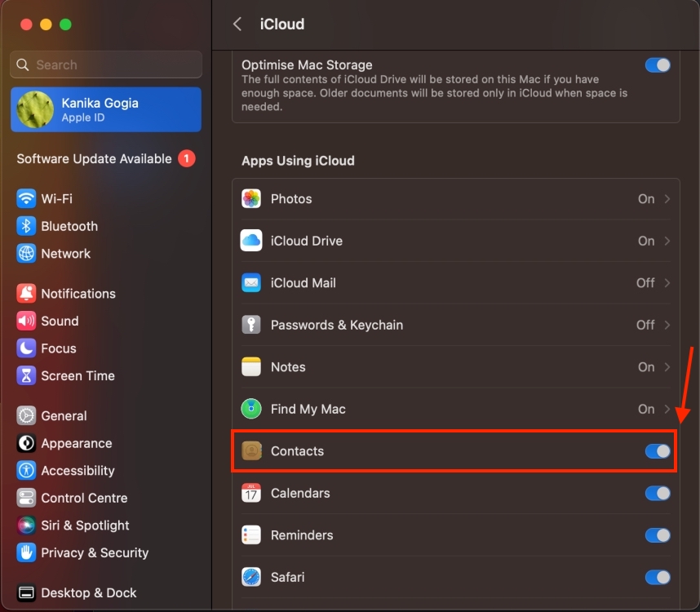Image resolution: width=700 pixels, height=612 pixels.
Task: Click Notes "On" status text
Action: click(x=646, y=367)
